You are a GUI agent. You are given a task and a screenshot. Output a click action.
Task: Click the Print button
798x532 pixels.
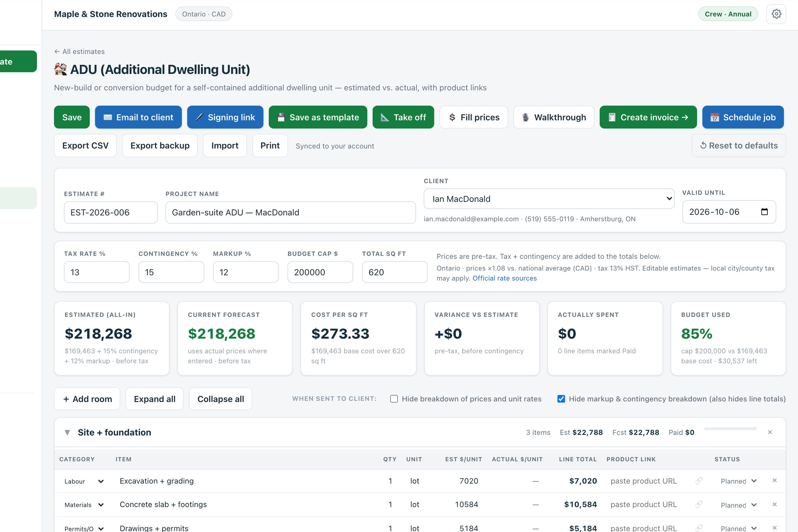click(x=270, y=146)
